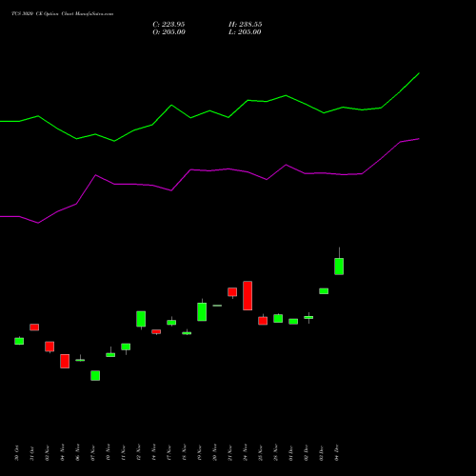Select the lowest green candlestick for 07 Nov
The width and height of the screenshot is (476, 476).
pyautogui.click(x=95, y=375)
